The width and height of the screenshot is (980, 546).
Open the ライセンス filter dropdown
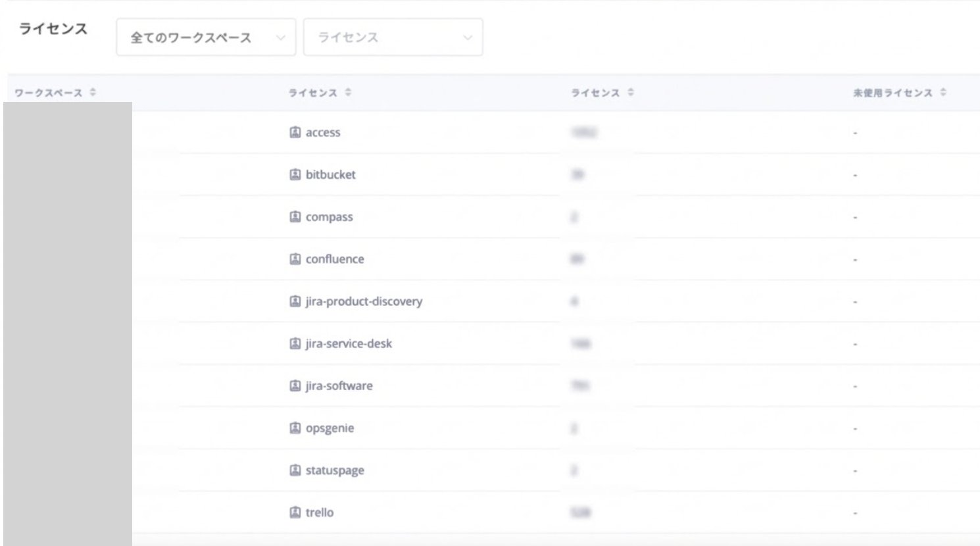393,37
